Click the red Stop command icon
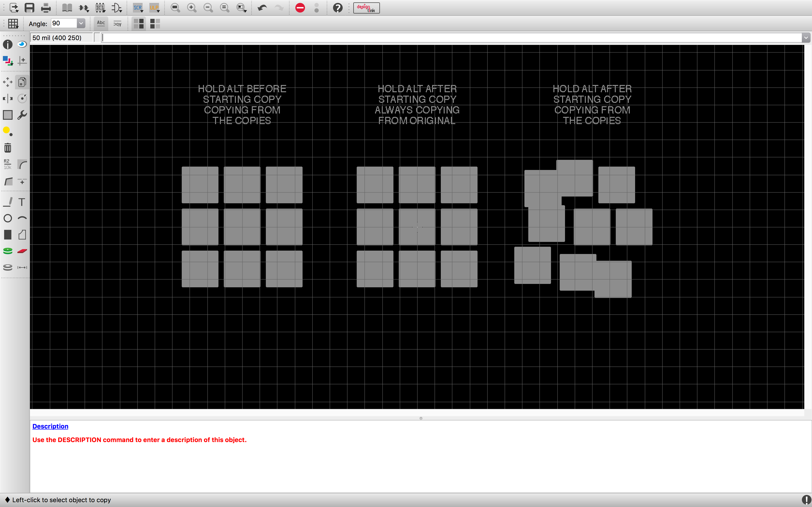The image size is (812, 507). coord(300,8)
